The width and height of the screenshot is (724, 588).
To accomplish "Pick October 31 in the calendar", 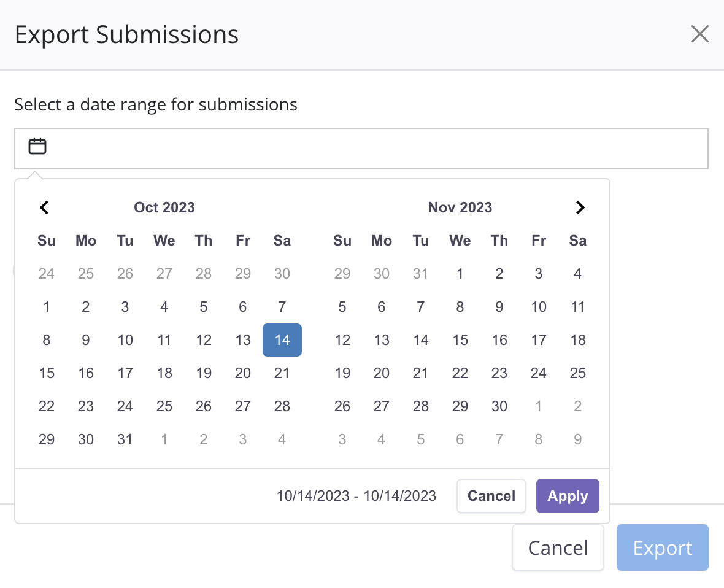I will 125,439.
